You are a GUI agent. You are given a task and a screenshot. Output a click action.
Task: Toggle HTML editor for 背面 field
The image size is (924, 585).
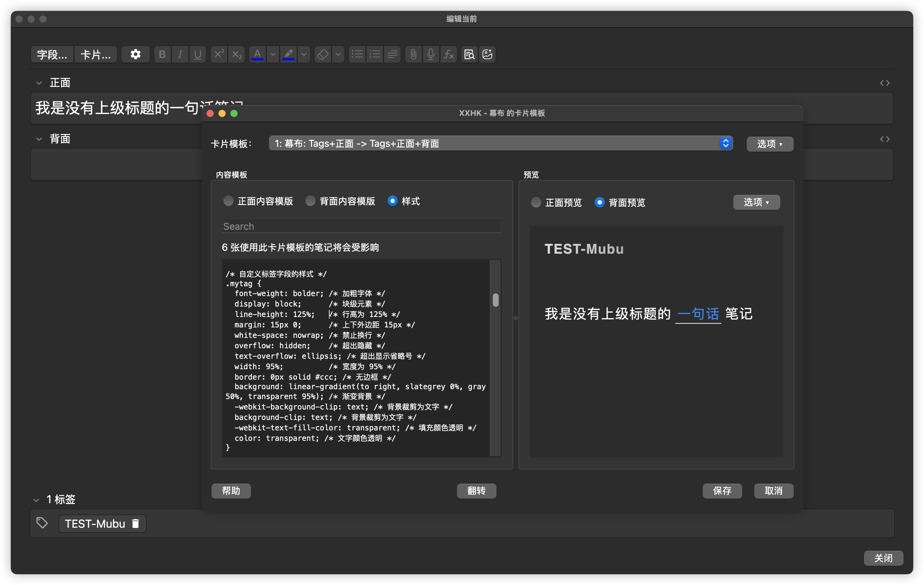click(x=885, y=139)
